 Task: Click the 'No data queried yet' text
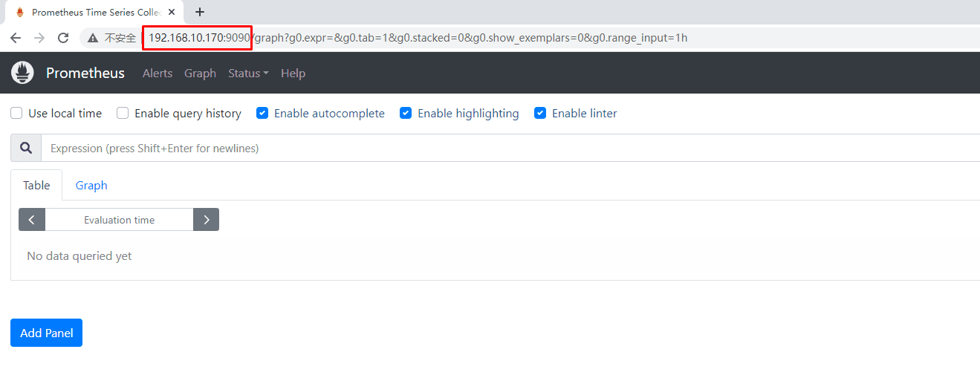[x=79, y=255]
